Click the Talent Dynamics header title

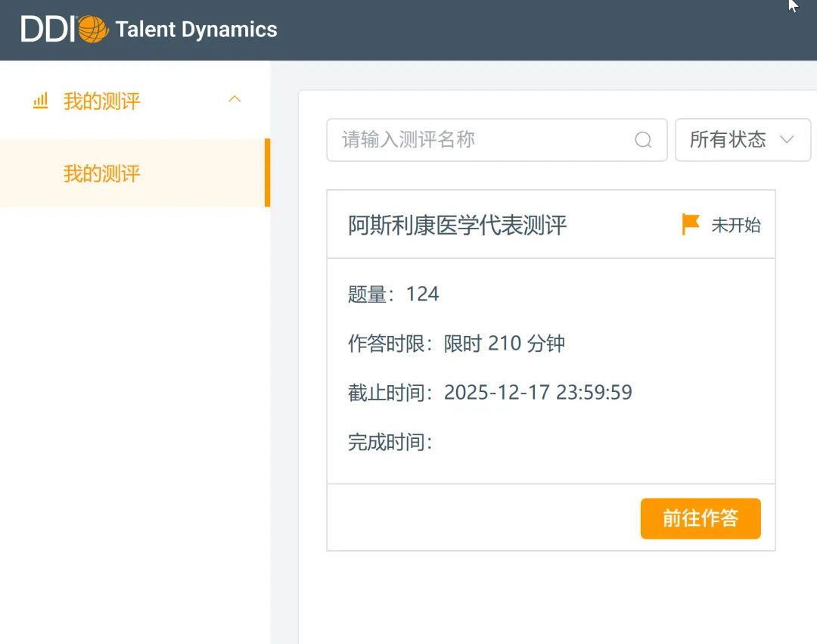point(196,30)
